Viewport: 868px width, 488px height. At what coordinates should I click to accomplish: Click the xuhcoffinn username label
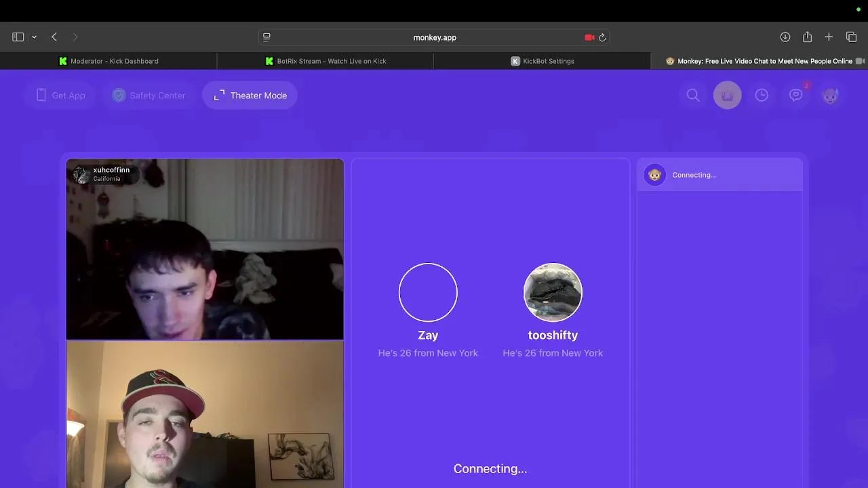click(111, 170)
